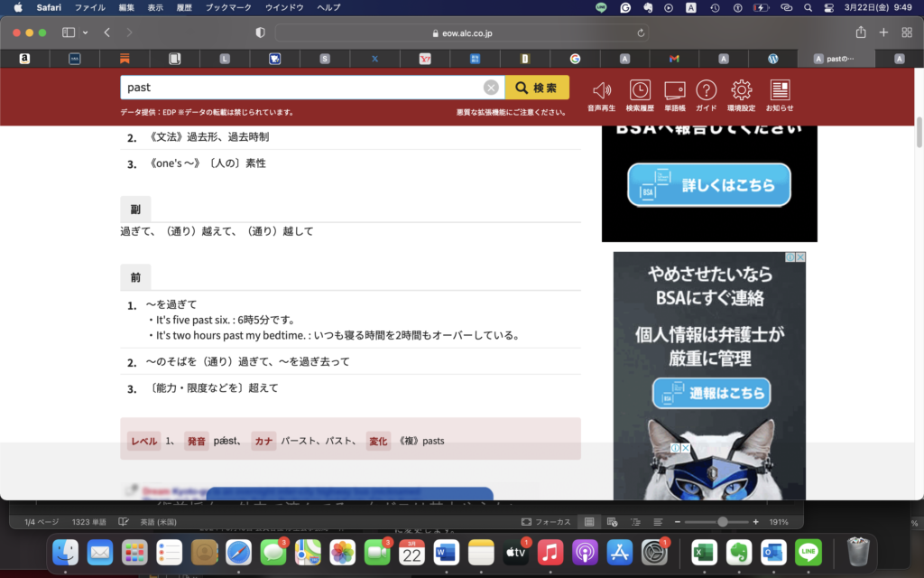
Task: Open the お知らせ news icon
Action: pyautogui.click(x=780, y=91)
